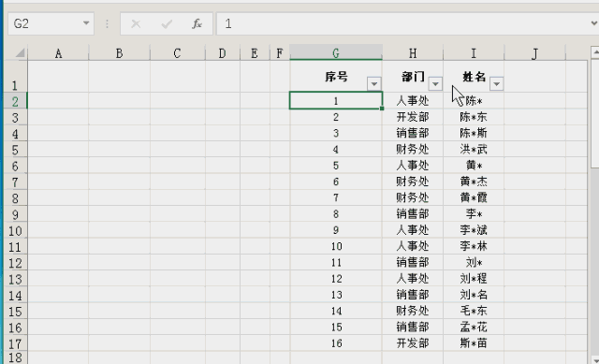This screenshot has height=364, width=599.
Task: Select column J header
Action: [x=534, y=53]
